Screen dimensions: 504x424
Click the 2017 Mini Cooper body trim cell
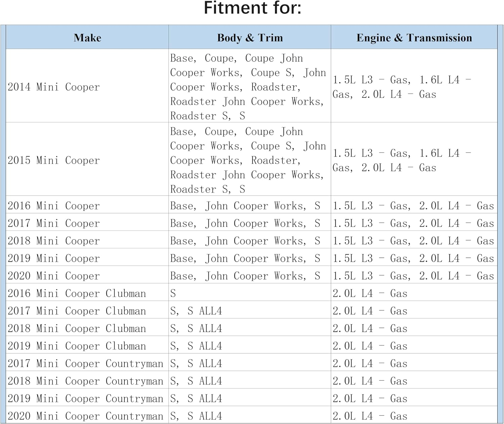coord(245,223)
